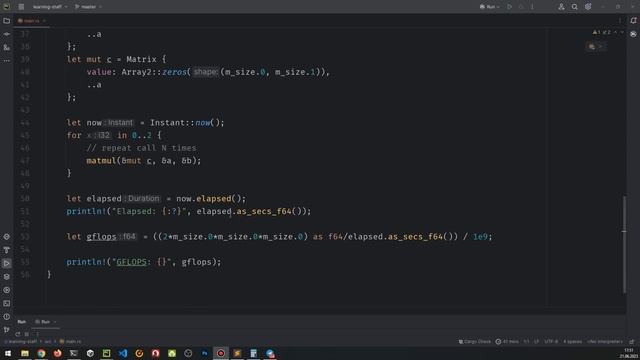Open Firefox from the taskbar

point(58,353)
